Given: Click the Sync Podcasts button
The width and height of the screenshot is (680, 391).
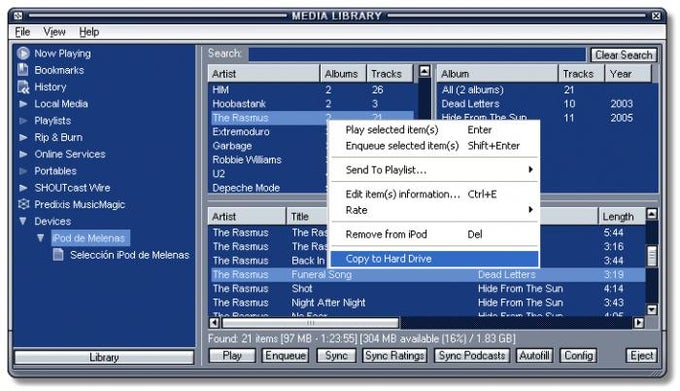Looking at the screenshot, I should (471, 355).
